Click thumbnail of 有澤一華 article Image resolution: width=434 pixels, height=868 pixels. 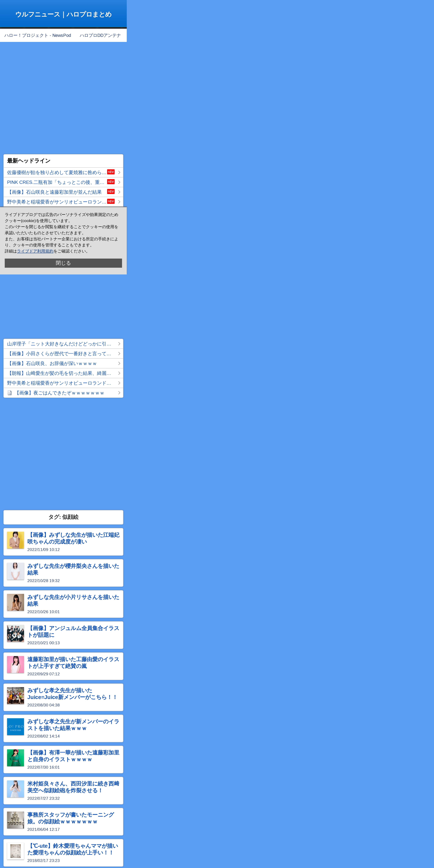pos(16,758)
